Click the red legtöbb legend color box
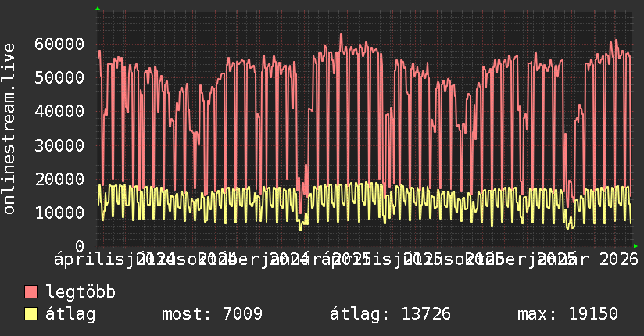 pyautogui.click(x=31, y=292)
